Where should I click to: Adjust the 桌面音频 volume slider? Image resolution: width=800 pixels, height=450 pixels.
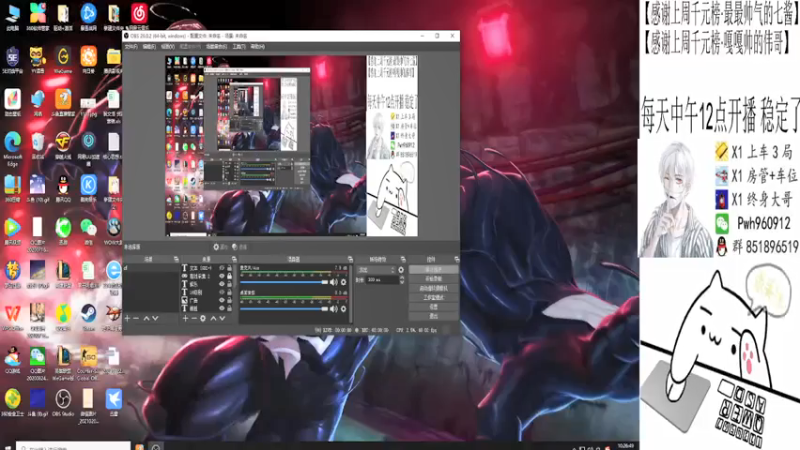tap(284, 309)
